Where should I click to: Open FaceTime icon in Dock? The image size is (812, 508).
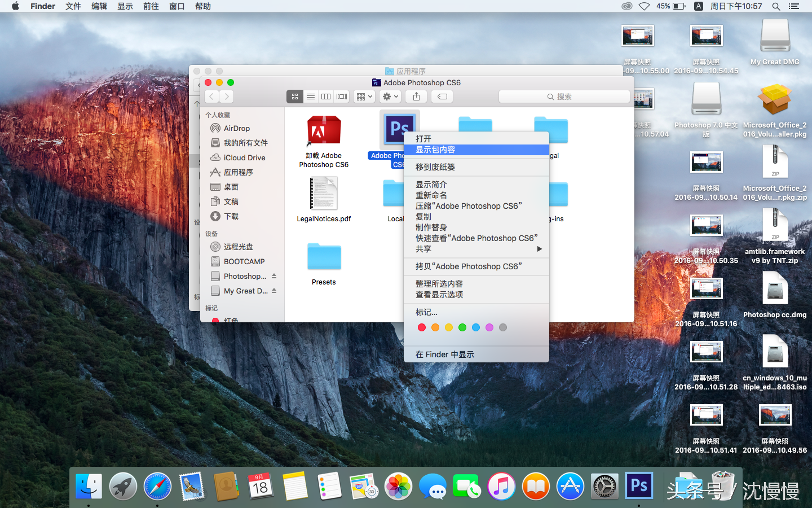click(467, 486)
